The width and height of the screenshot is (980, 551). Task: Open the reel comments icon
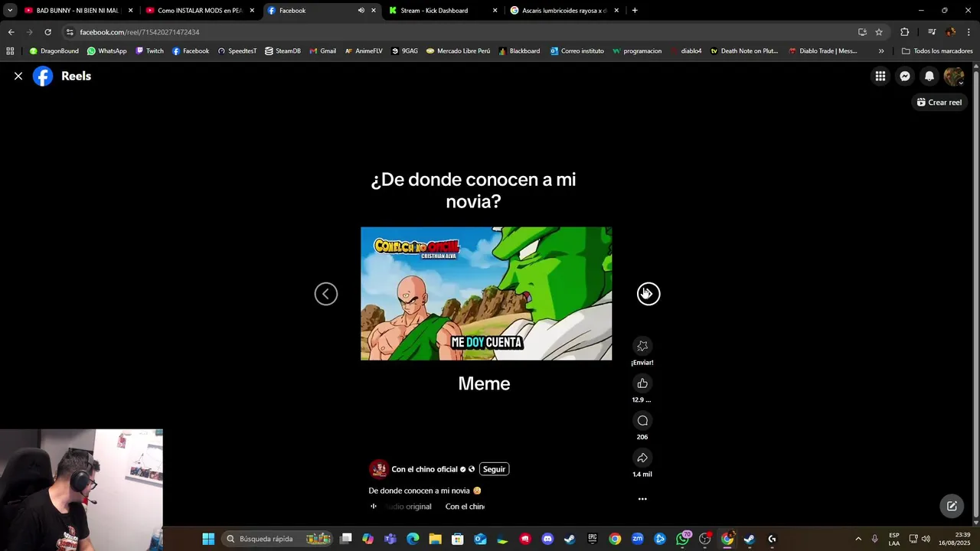click(x=642, y=420)
